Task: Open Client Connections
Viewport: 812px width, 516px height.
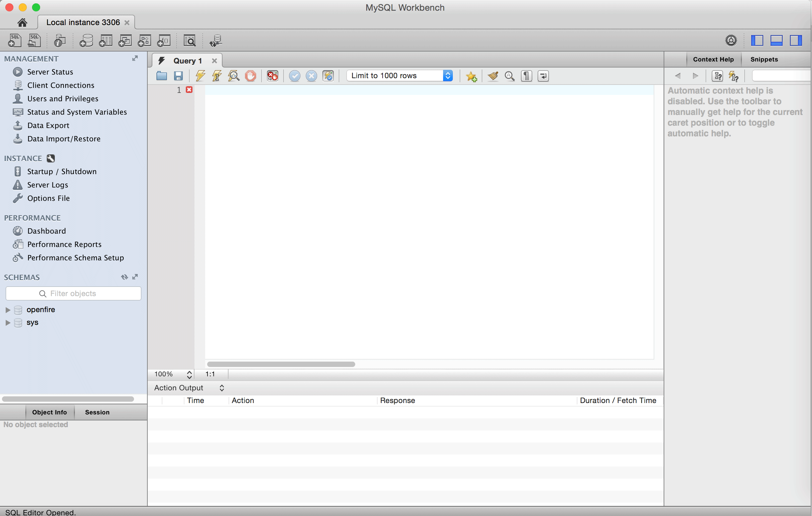Action: (61, 85)
